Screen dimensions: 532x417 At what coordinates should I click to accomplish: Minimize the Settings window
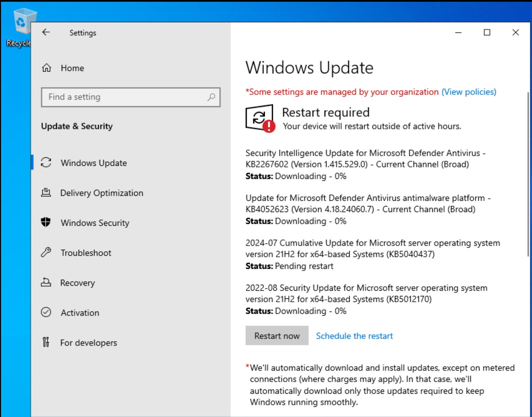458,32
